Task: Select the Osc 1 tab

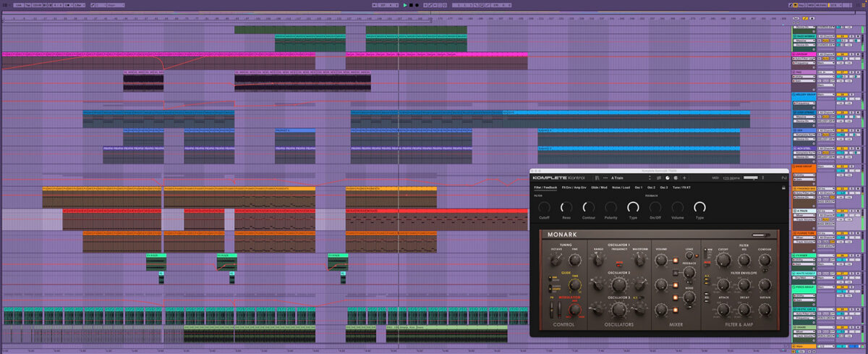Action: tap(639, 187)
